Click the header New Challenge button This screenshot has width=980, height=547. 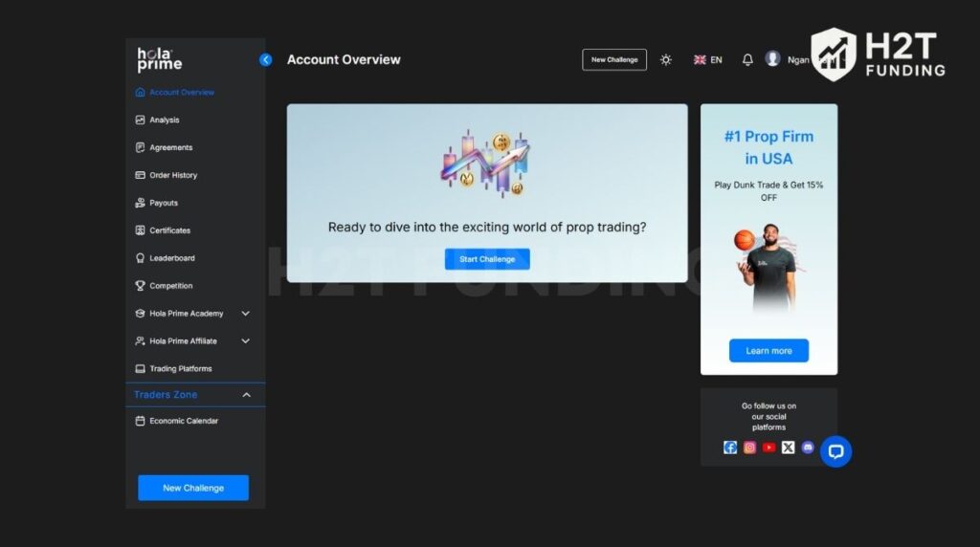[614, 60]
